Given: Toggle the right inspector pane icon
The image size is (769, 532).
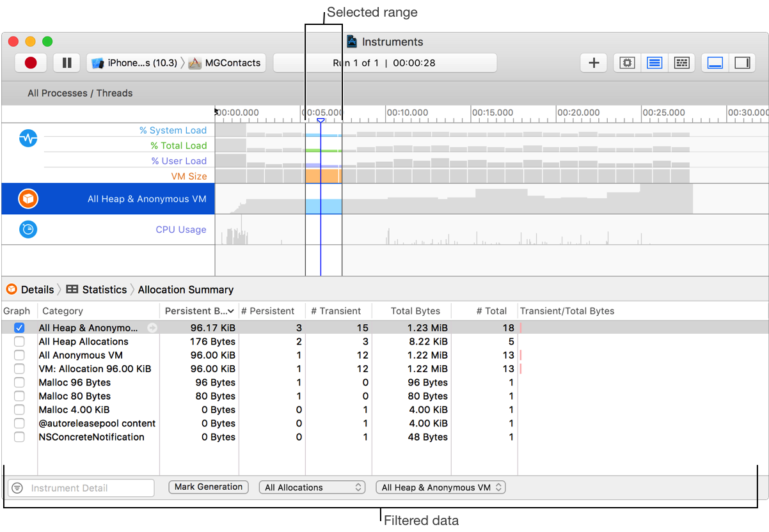Looking at the screenshot, I should pos(742,63).
